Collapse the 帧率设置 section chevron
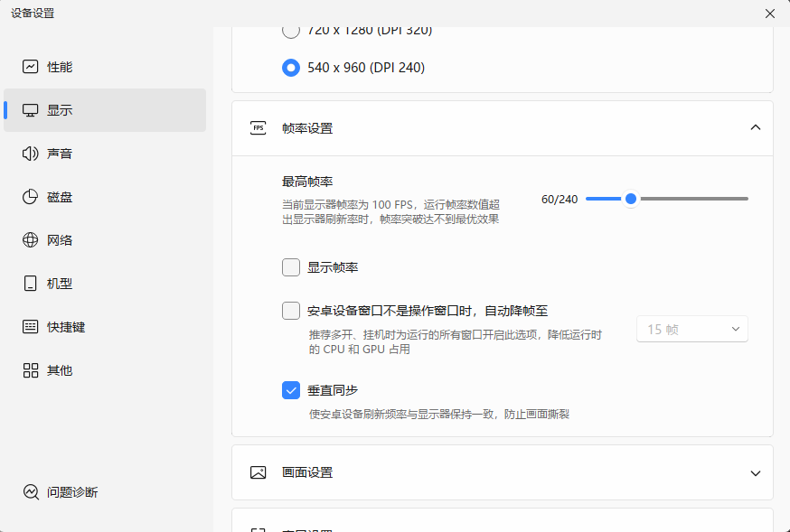The image size is (790, 532). click(756, 128)
